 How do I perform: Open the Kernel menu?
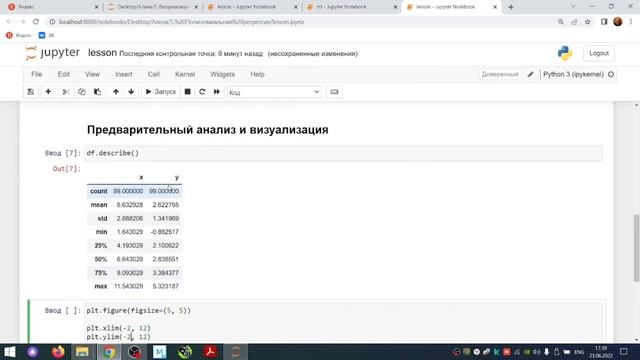click(x=185, y=74)
